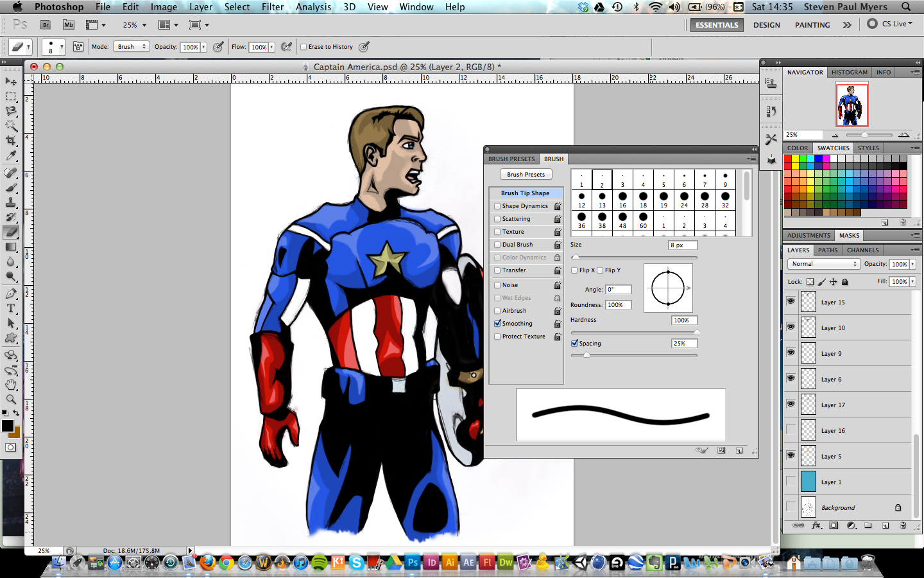Switch to the Brush Presets tab
This screenshot has height=578, width=924.
click(x=511, y=159)
